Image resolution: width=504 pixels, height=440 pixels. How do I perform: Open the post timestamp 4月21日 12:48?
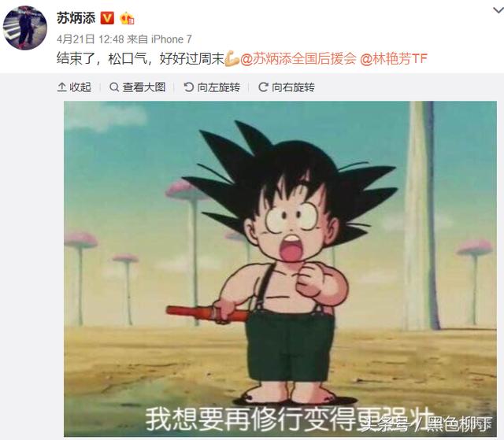pyautogui.click(x=91, y=39)
